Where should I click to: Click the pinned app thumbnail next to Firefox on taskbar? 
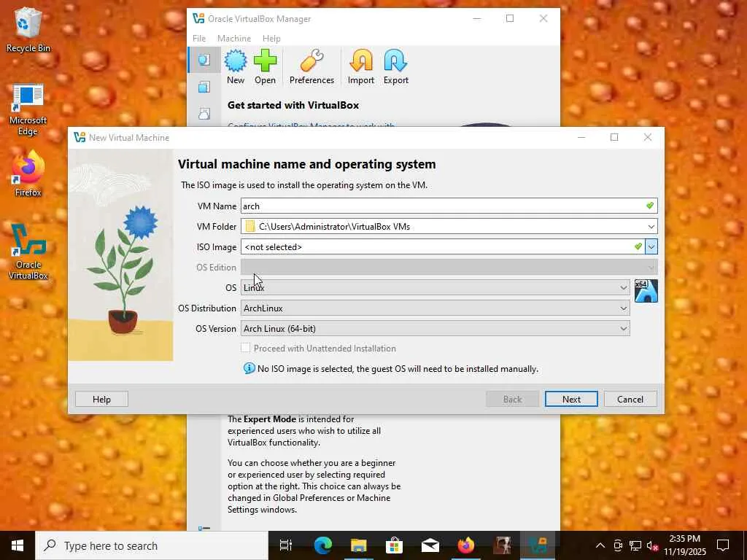(x=502, y=545)
